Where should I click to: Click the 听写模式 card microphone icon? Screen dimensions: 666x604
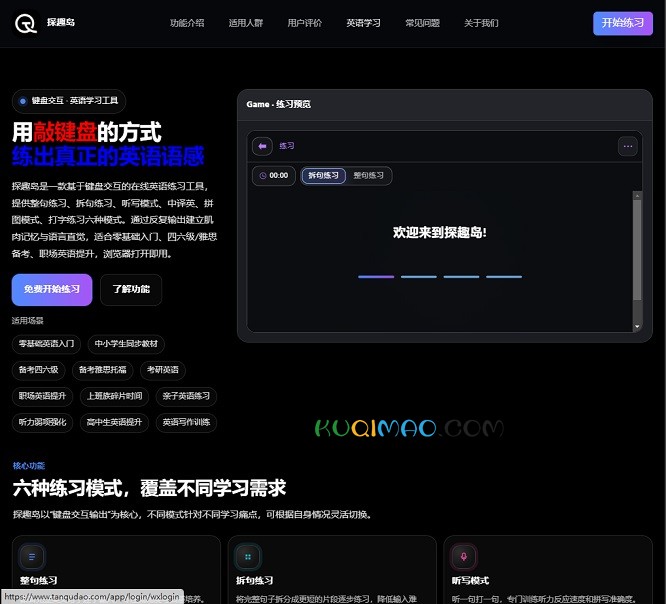[x=464, y=557]
